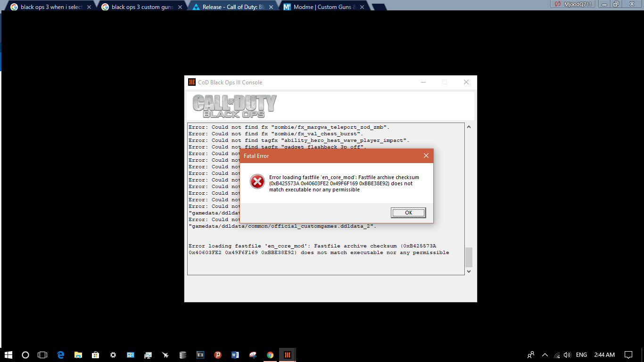Switch to the Modme Custom Guns tab

pos(324,7)
